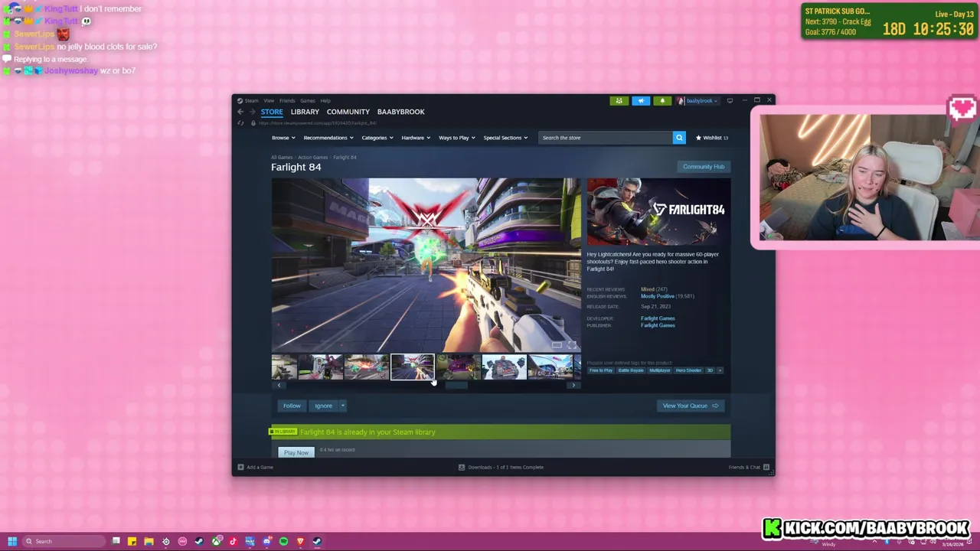Expand the Browse dropdown
Image resolution: width=980 pixels, height=551 pixels.
point(283,138)
